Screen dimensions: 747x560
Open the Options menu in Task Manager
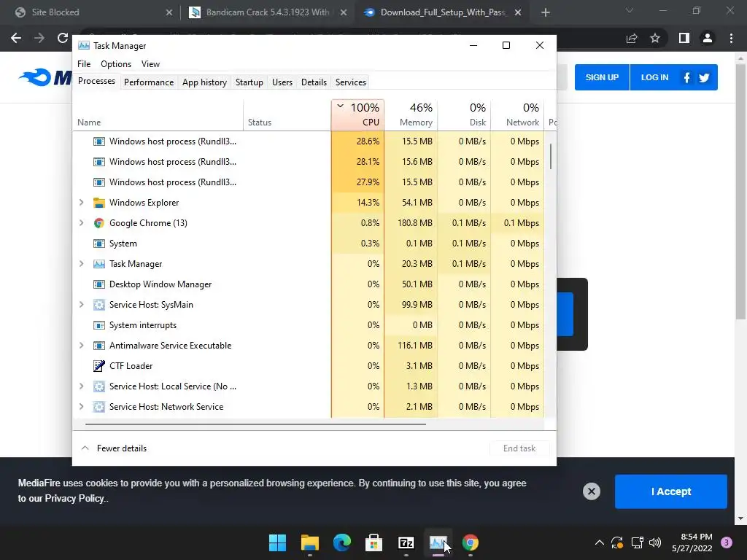116,64
